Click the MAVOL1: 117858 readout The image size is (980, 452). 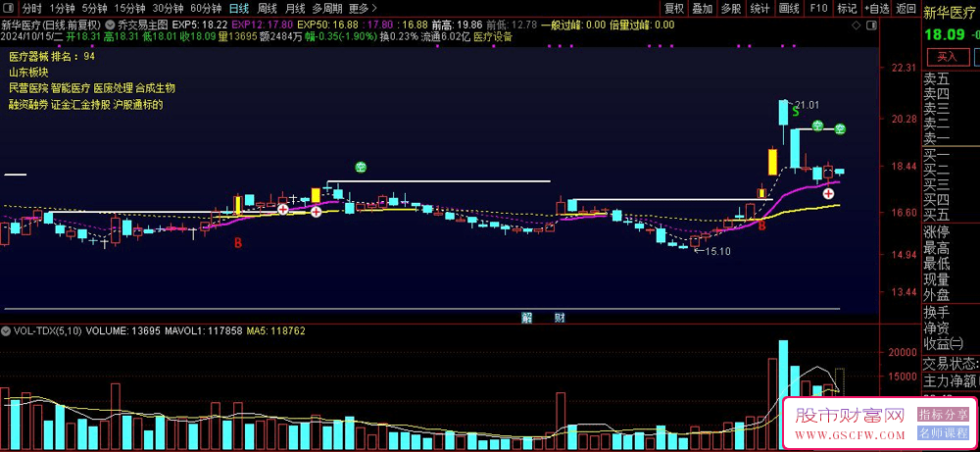pyautogui.click(x=203, y=330)
